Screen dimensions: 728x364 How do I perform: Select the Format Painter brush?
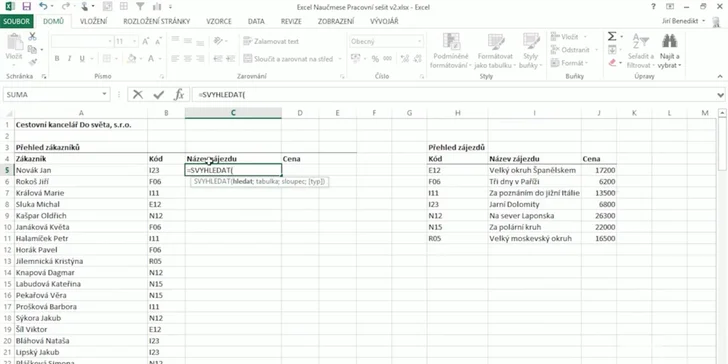click(32, 62)
